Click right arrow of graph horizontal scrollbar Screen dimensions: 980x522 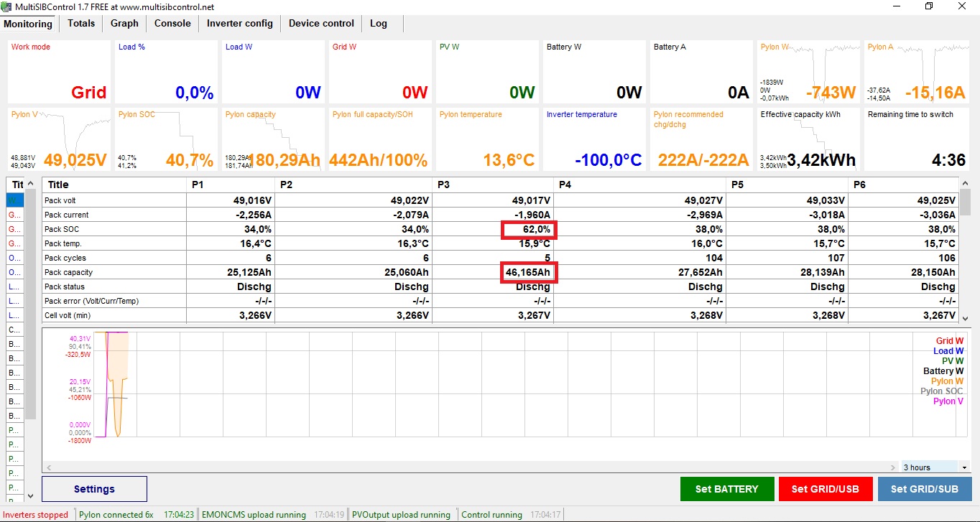[x=894, y=467]
